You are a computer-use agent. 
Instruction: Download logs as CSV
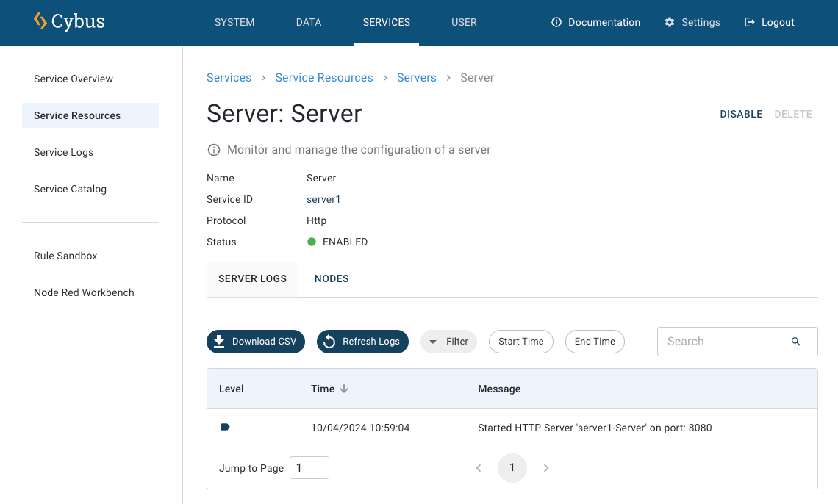256,342
